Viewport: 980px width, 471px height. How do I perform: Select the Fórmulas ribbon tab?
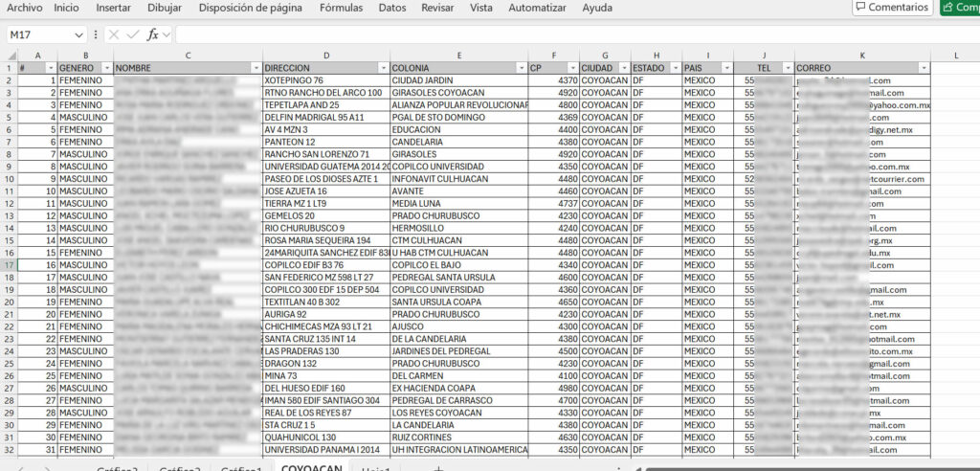point(341,8)
